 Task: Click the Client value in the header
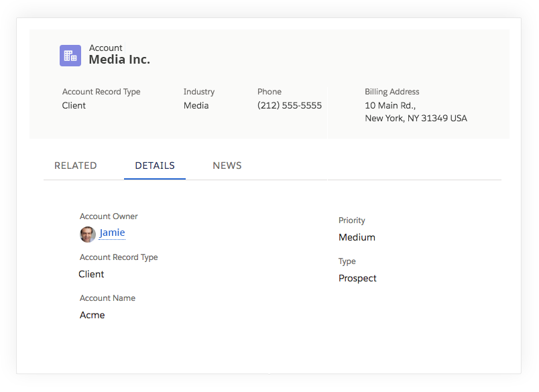point(74,105)
